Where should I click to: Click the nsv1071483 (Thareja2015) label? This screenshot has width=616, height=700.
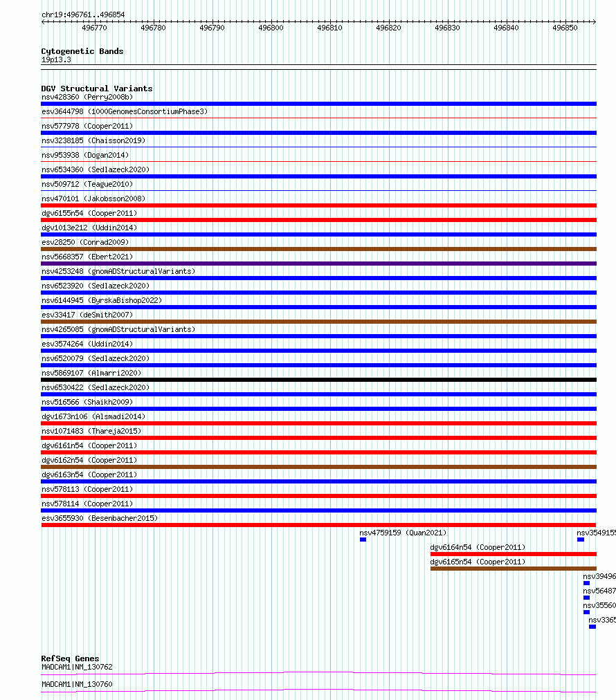[91, 431]
